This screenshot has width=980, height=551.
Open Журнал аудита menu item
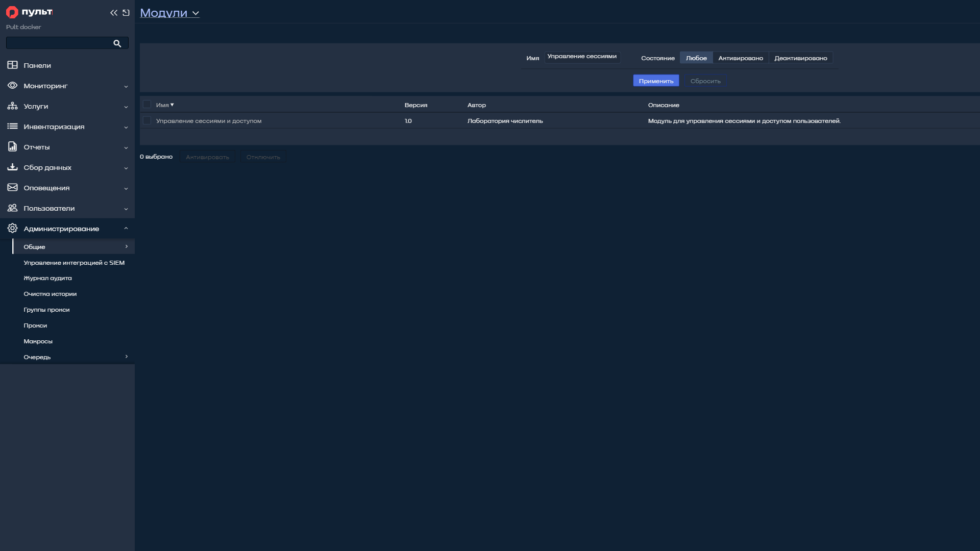[x=47, y=278]
